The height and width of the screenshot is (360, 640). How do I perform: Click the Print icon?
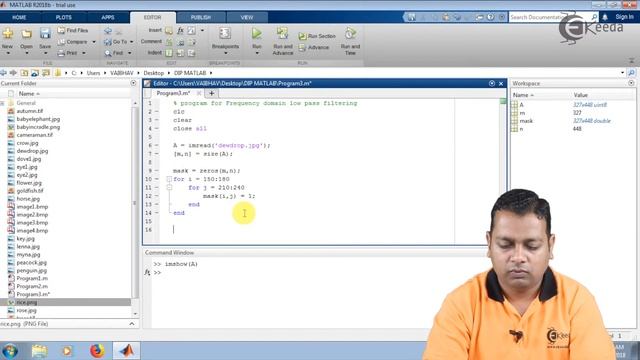61,53
